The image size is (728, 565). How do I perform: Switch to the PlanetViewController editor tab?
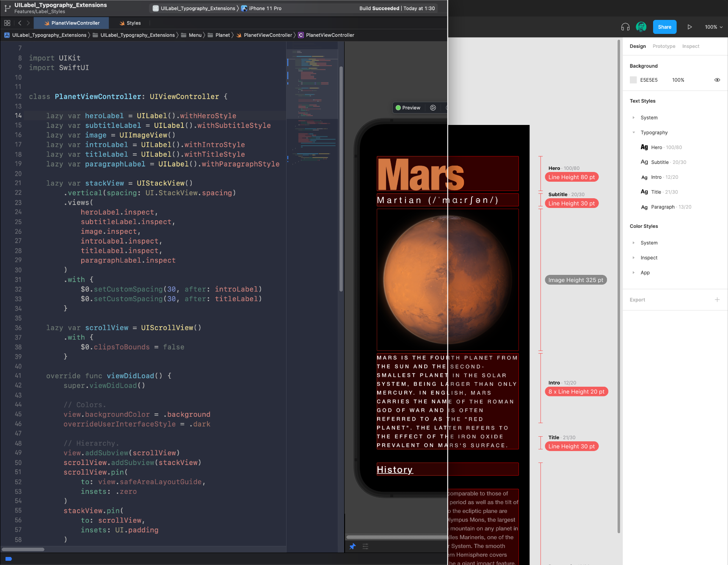(71, 23)
